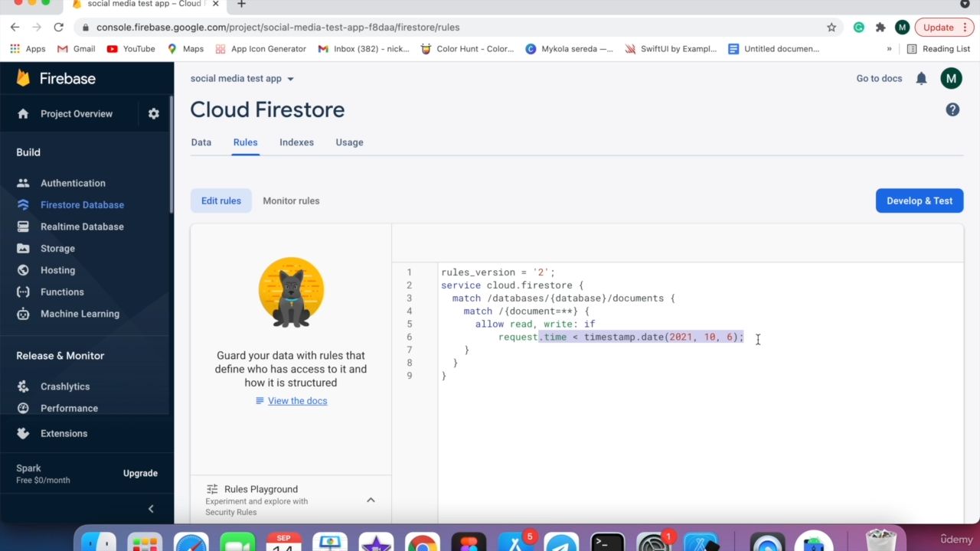
Task: Expand the Rules Playground panel
Action: [x=371, y=500]
